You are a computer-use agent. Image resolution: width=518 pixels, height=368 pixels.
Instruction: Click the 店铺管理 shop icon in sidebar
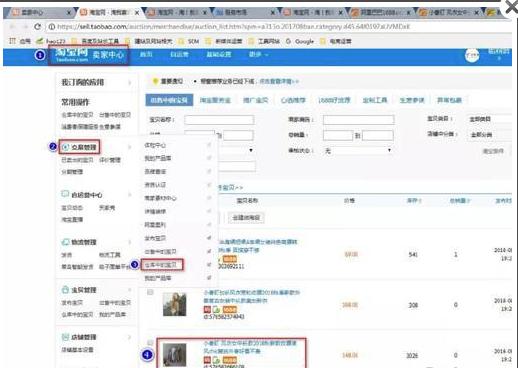(x=65, y=337)
